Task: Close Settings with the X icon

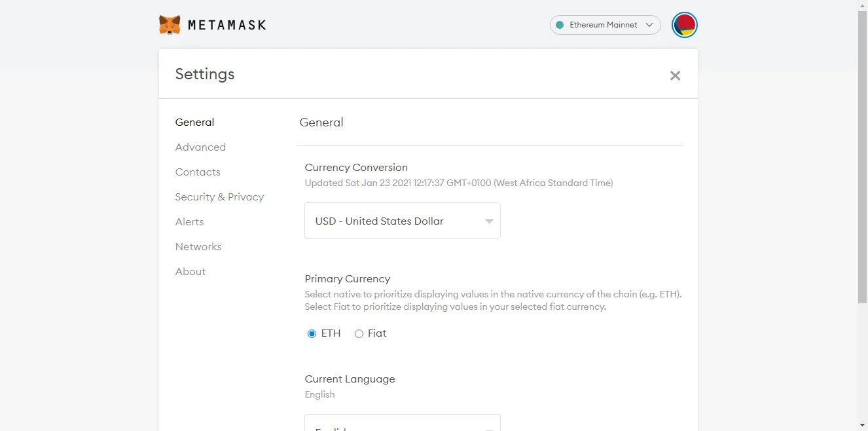Action: tap(675, 75)
